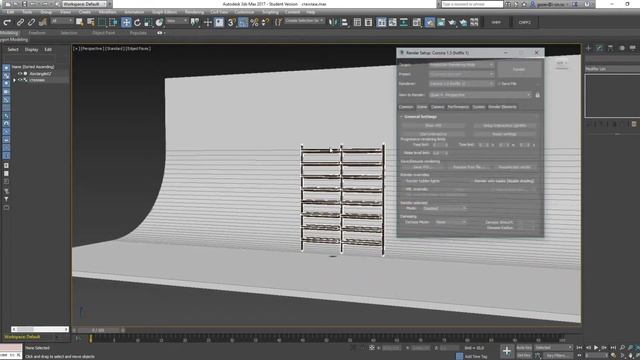Click the Start interactive button
Screen dimensions: 640x360
click(x=433, y=134)
